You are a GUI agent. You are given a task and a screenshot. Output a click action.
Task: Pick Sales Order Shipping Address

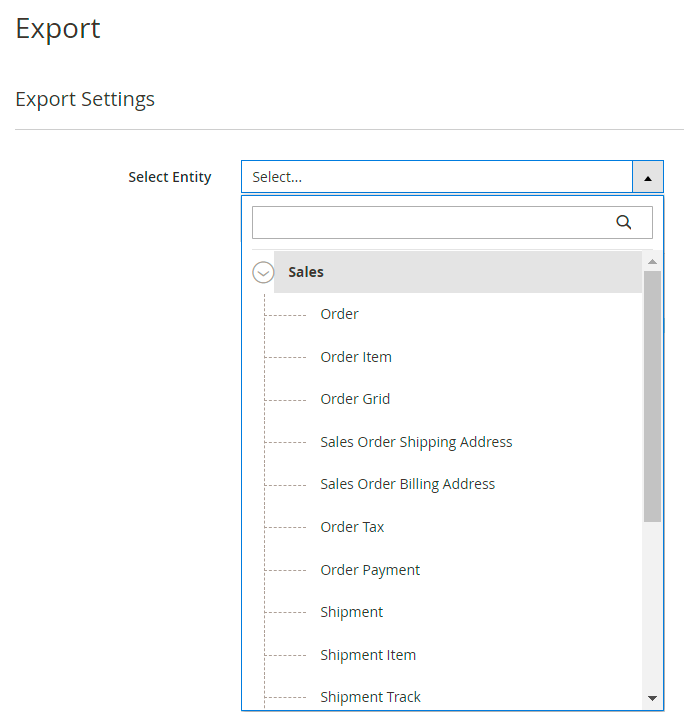click(x=416, y=442)
